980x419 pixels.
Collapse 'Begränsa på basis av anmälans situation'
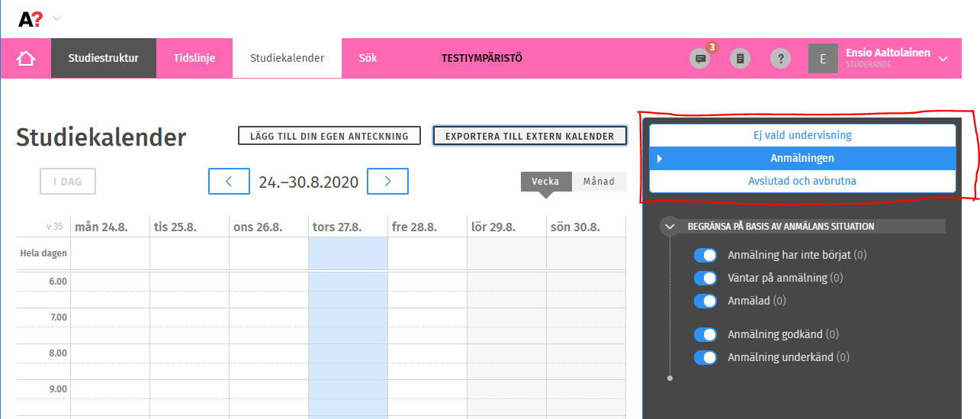tap(670, 227)
